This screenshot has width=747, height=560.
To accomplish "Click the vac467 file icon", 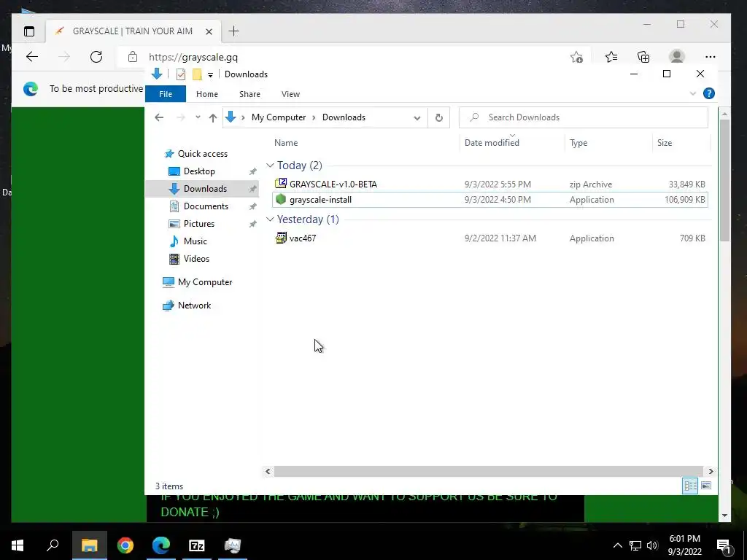I will coord(281,238).
